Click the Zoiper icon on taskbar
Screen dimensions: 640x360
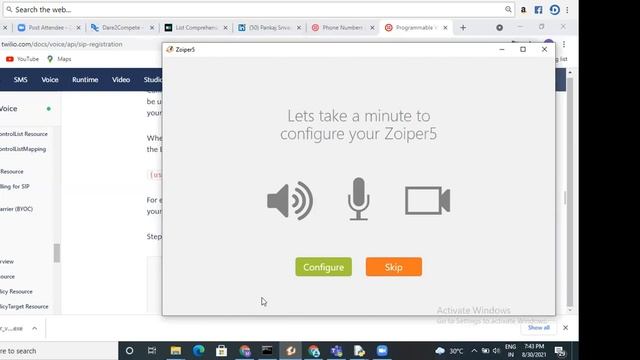291,351
